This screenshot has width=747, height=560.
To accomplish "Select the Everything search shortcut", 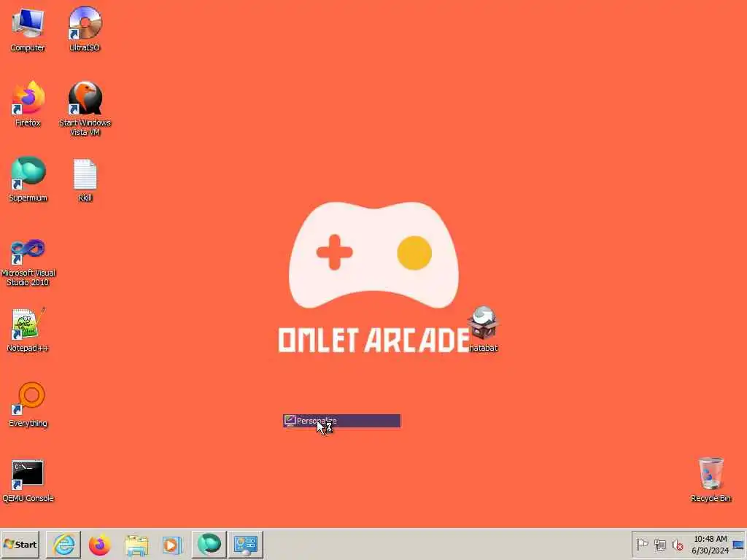I will click(x=28, y=405).
